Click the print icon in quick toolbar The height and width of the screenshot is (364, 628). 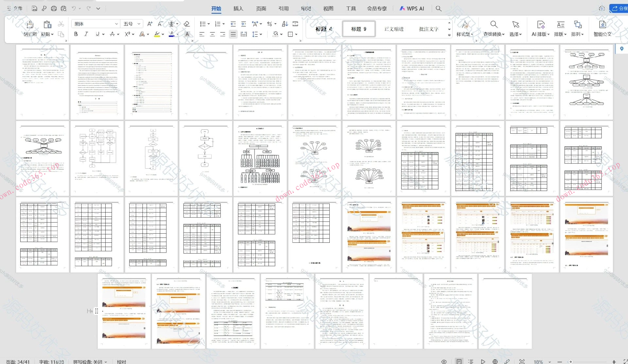tap(54, 8)
